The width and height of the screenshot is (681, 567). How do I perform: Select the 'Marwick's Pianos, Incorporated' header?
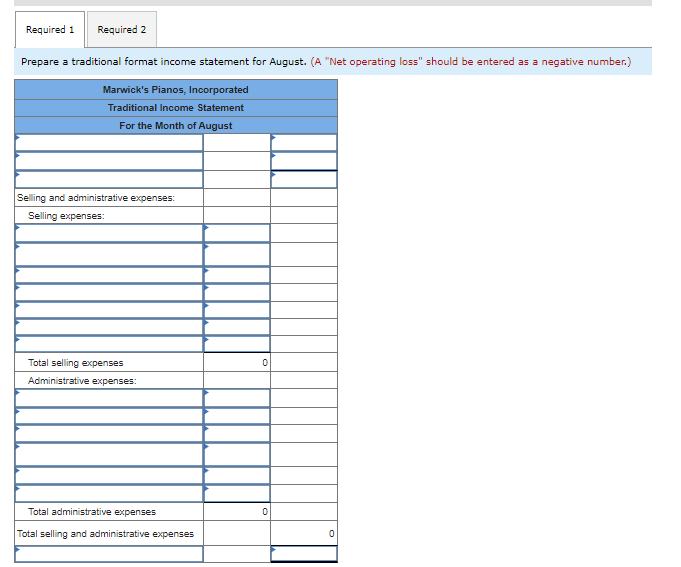click(176, 90)
